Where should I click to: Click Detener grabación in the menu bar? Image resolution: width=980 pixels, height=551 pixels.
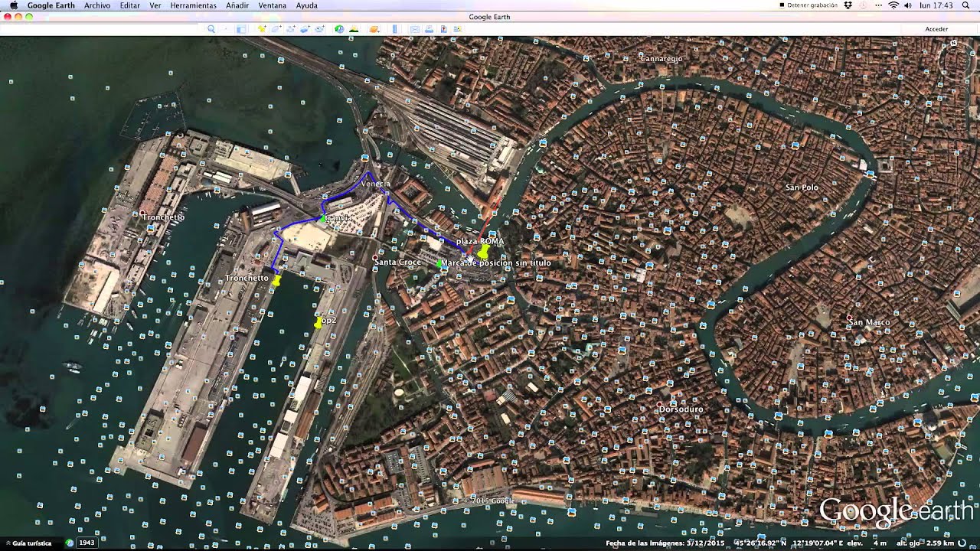(808, 5)
